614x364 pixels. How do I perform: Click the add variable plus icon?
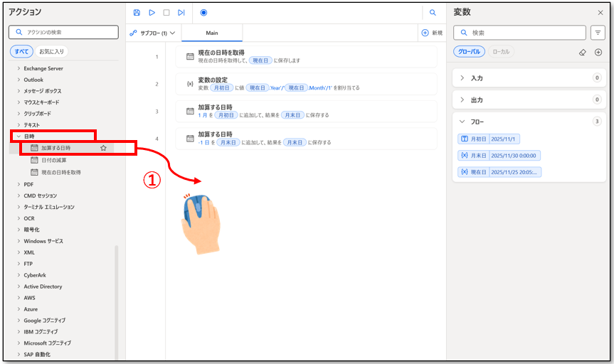[x=598, y=52]
